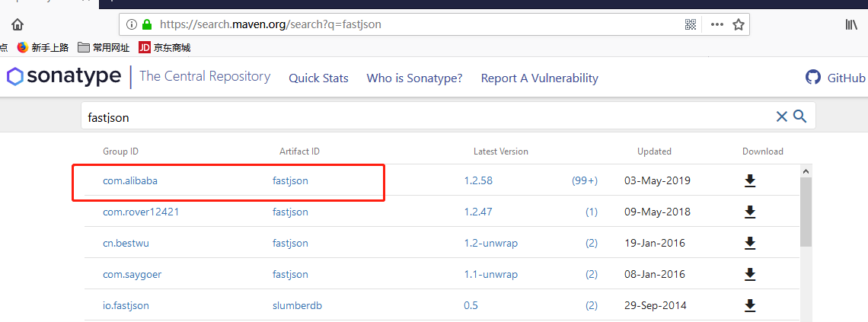The image size is (868, 322).
Task: Open the Firefox Library icon
Action: point(850,24)
